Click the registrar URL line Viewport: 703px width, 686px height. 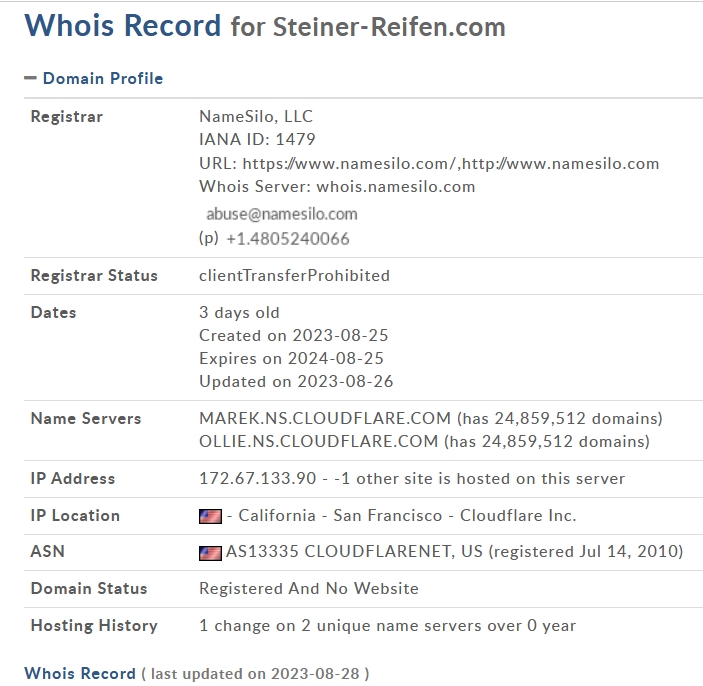pos(429,163)
